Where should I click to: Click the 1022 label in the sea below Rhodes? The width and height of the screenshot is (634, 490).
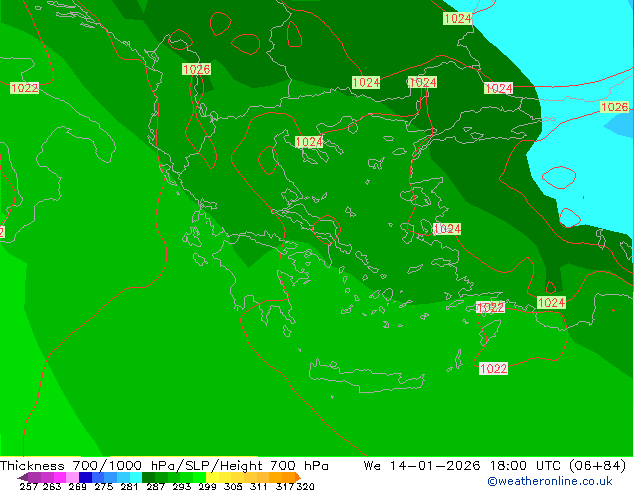(493, 368)
